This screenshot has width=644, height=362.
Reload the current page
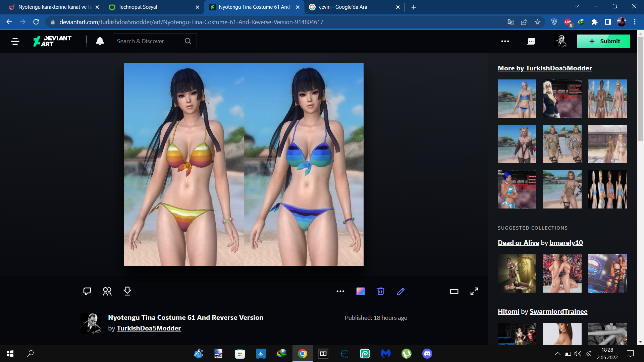coord(36,22)
